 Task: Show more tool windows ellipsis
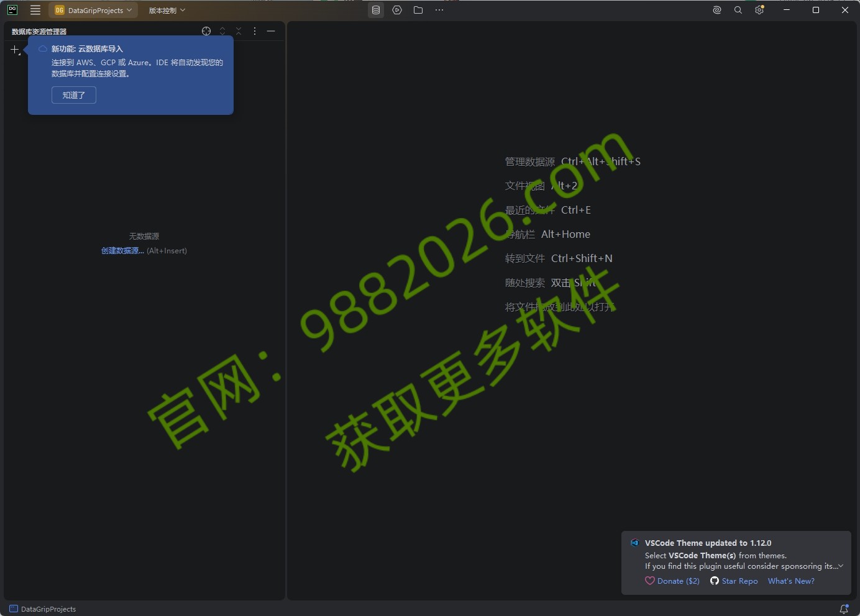click(439, 10)
